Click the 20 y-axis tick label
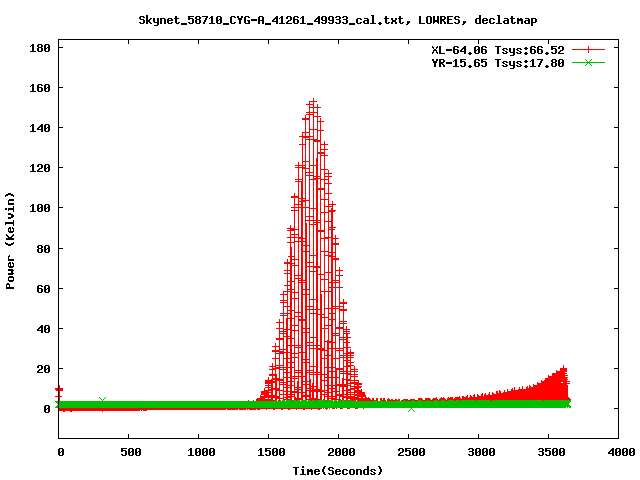 [44, 369]
